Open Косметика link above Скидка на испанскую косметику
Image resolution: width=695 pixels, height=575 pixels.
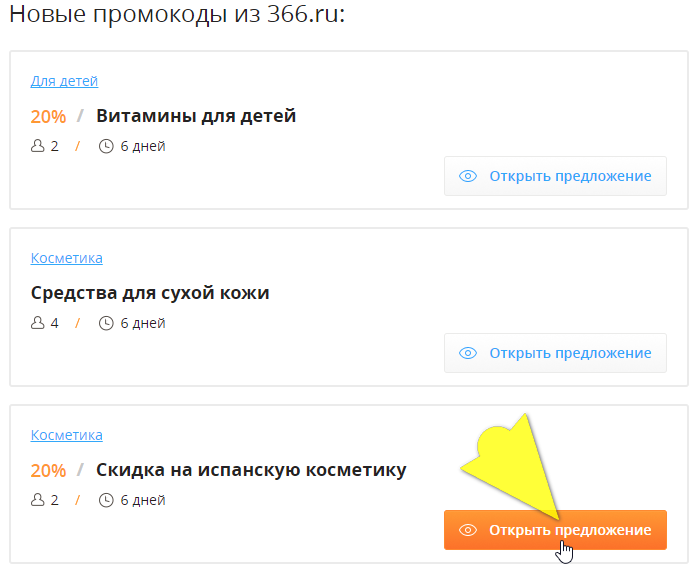66,435
